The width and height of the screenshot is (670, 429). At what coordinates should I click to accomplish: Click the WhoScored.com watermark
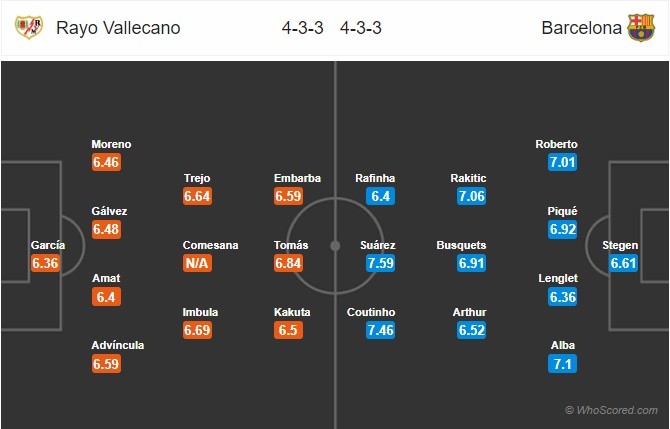pyautogui.click(x=611, y=410)
